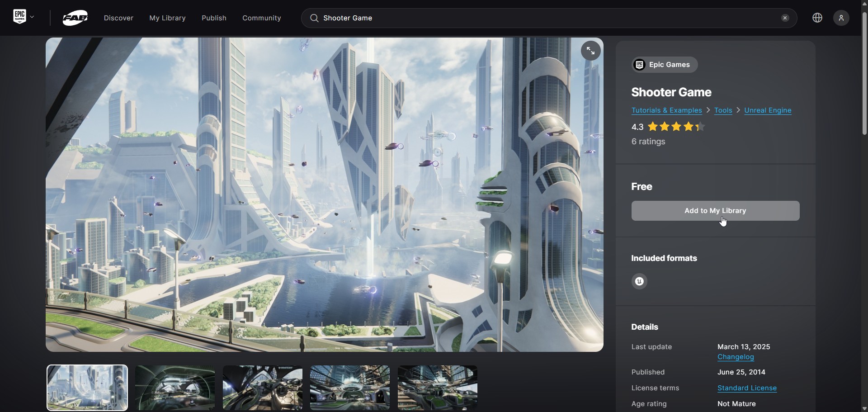Click the Free price label

coord(642,186)
